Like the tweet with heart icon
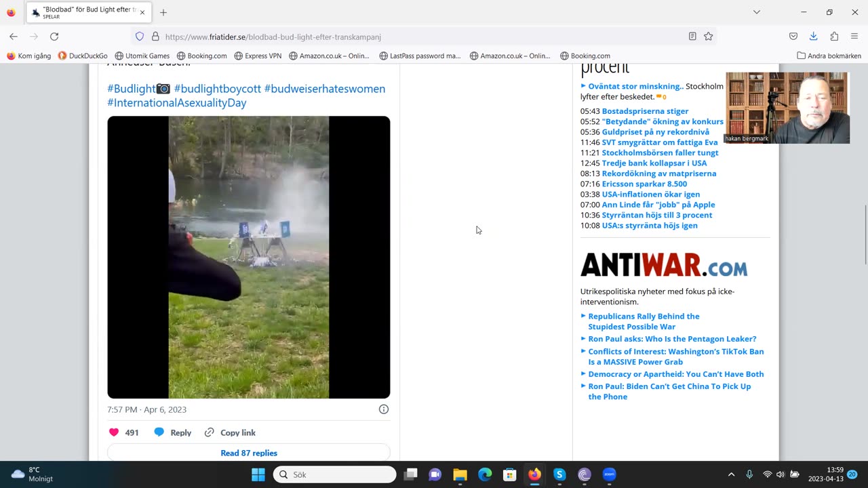Viewport: 868px width, 488px height. coord(114,432)
